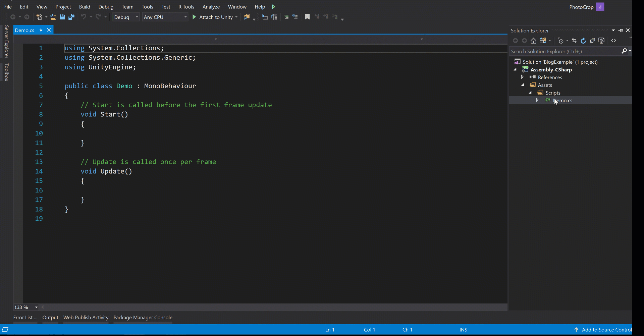Click the Find in Files icon

pos(247,17)
